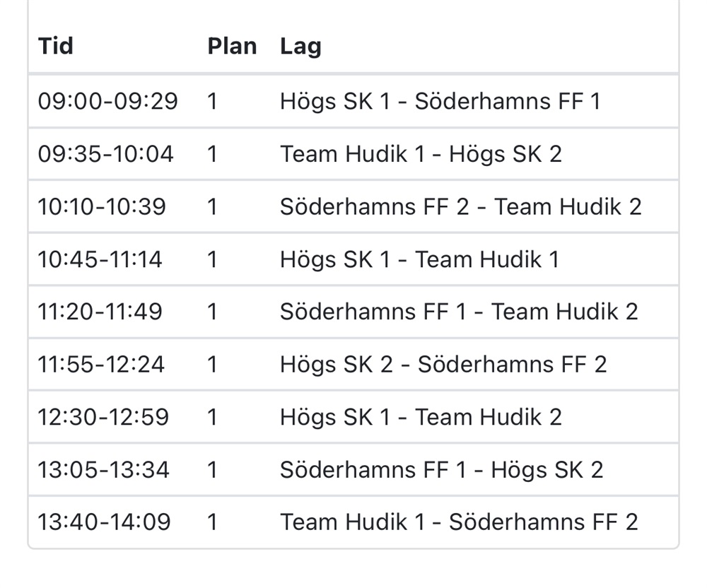Select the 11:20-11:49 time cell
This screenshot has width=707, height=588.
[x=100, y=312]
